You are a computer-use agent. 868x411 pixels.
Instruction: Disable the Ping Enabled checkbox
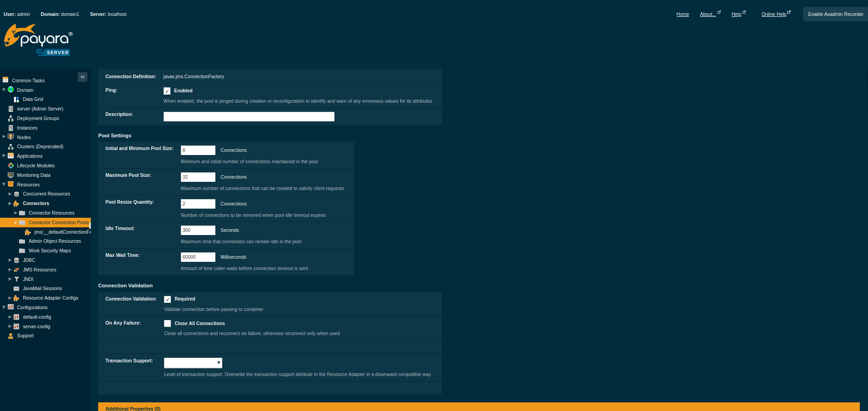point(167,91)
